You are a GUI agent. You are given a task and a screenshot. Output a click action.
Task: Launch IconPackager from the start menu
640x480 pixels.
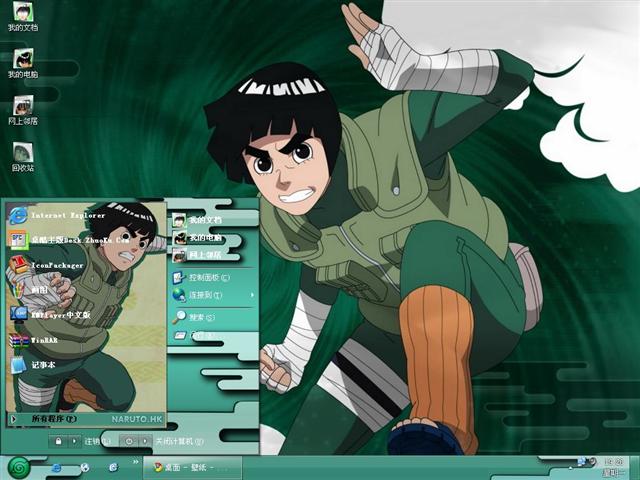46,265
